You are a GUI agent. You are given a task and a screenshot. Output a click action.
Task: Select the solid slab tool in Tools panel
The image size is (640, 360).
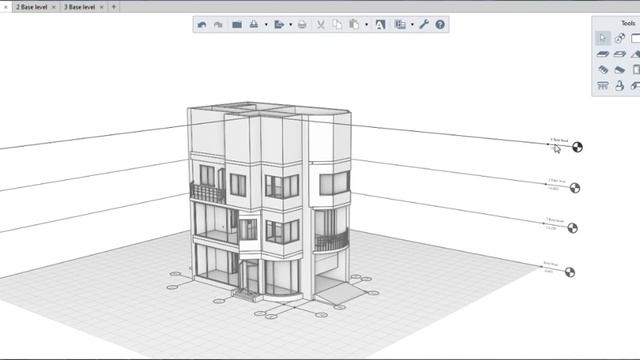coord(603,54)
